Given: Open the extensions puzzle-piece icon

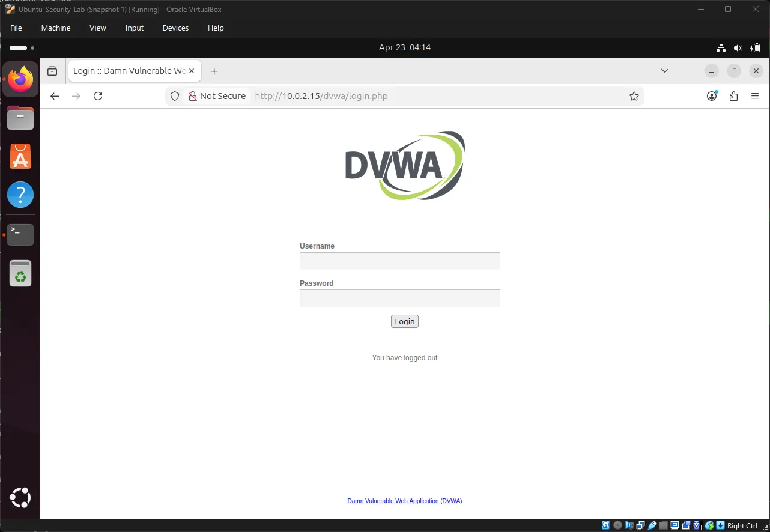Looking at the screenshot, I should point(733,96).
